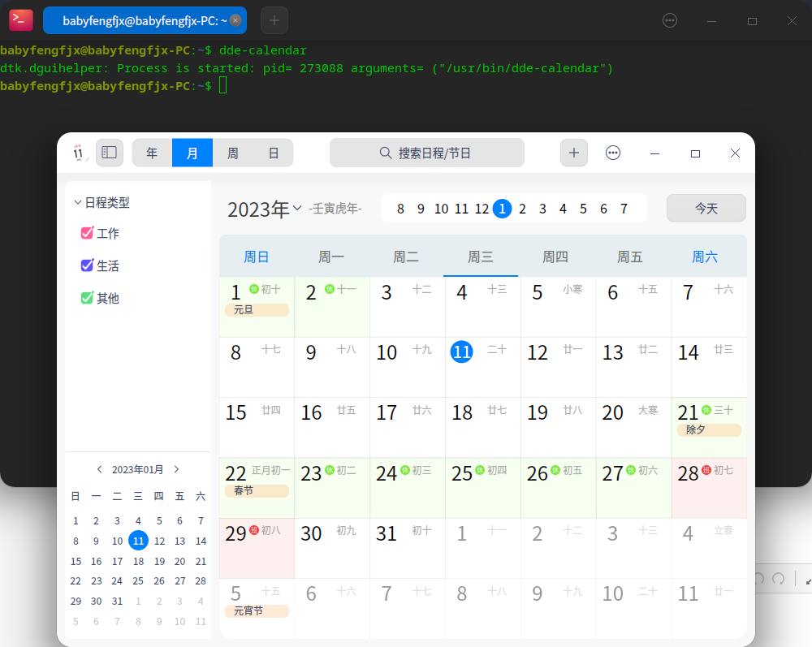The height and width of the screenshot is (647, 812).
Task: Open the terminal's three-dot menu
Action: [670, 20]
